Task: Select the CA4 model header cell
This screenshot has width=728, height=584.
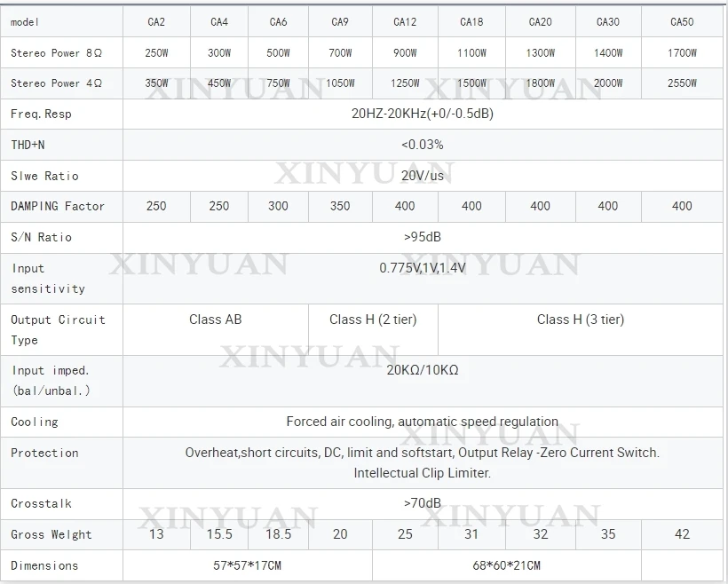Action: tap(219, 22)
